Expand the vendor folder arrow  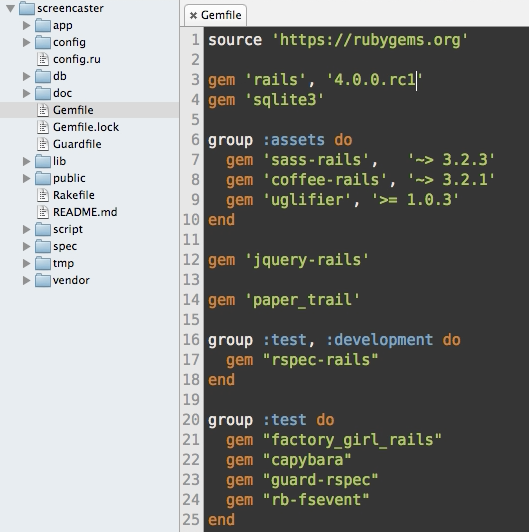point(26,280)
